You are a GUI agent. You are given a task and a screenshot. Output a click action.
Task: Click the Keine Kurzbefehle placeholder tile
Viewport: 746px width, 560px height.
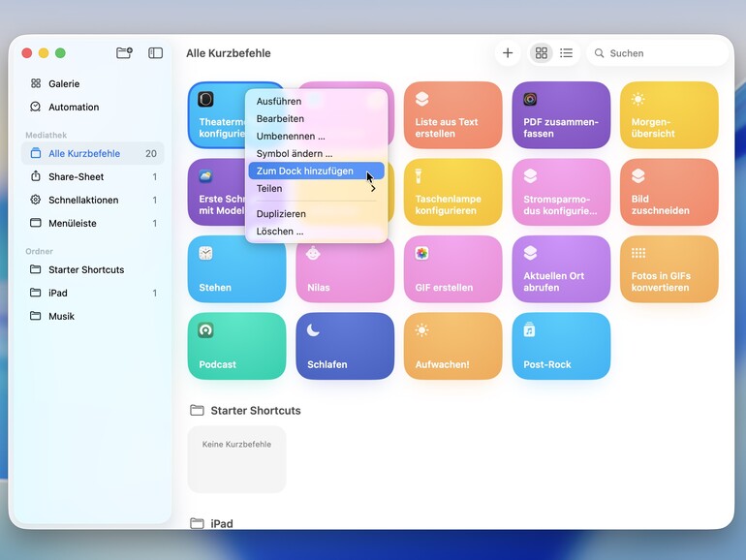click(x=237, y=459)
